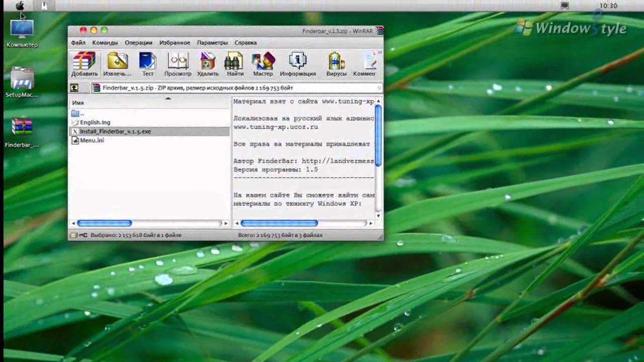Click the WinRAR window title text

tap(338, 31)
